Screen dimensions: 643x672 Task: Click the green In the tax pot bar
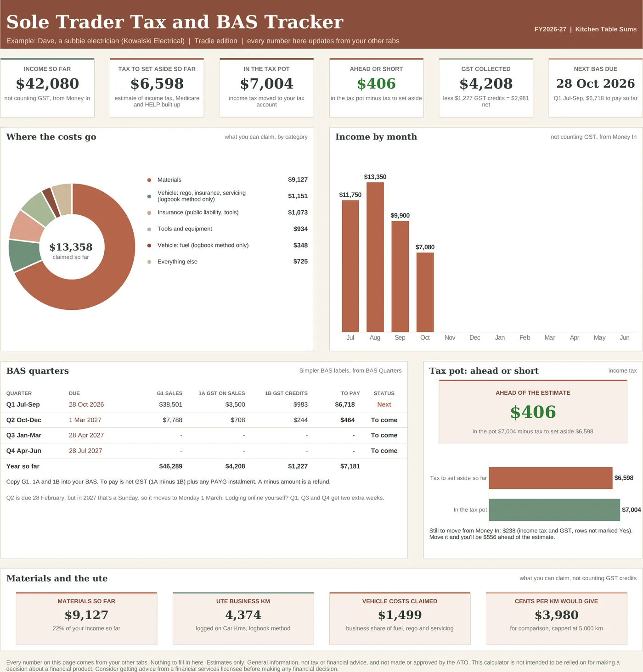click(x=554, y=510)
